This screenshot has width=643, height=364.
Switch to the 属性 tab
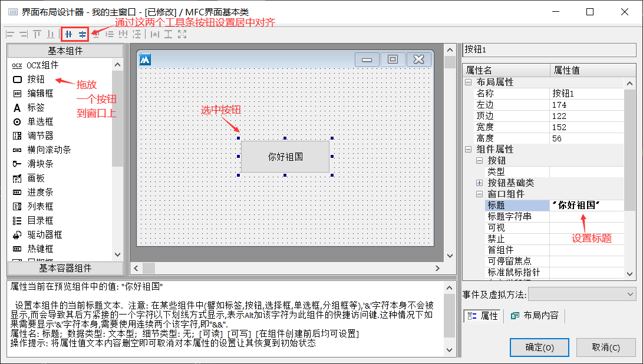483,316
